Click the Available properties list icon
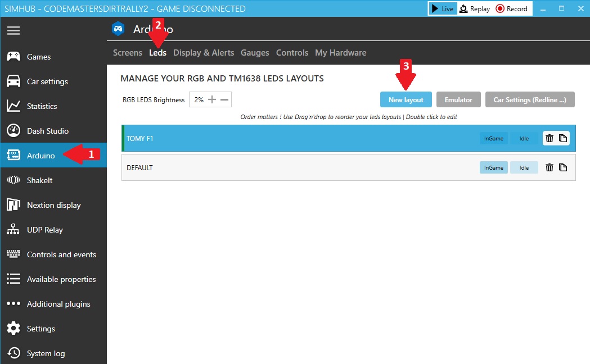590x364 pixels. 13,279
